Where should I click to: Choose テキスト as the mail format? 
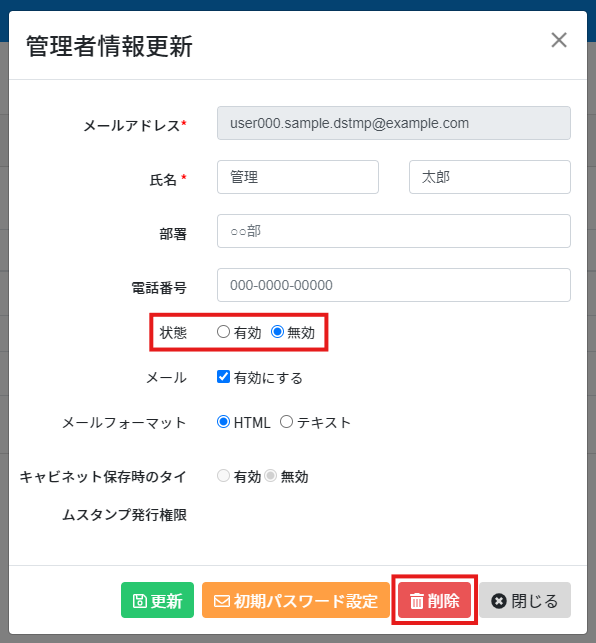point(286,422)
